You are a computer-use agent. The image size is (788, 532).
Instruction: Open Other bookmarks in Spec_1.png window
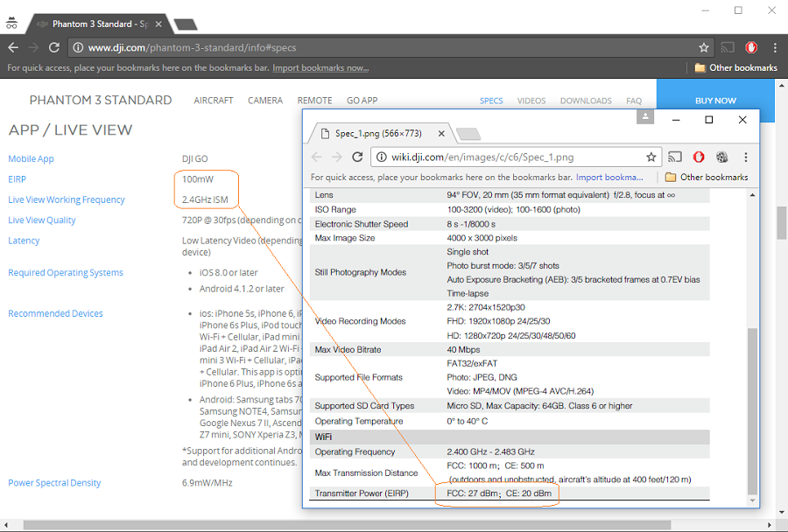click(707, 178)
